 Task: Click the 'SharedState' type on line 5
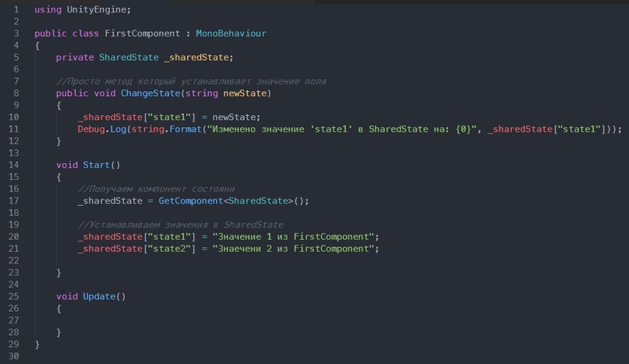coord(129,58)
